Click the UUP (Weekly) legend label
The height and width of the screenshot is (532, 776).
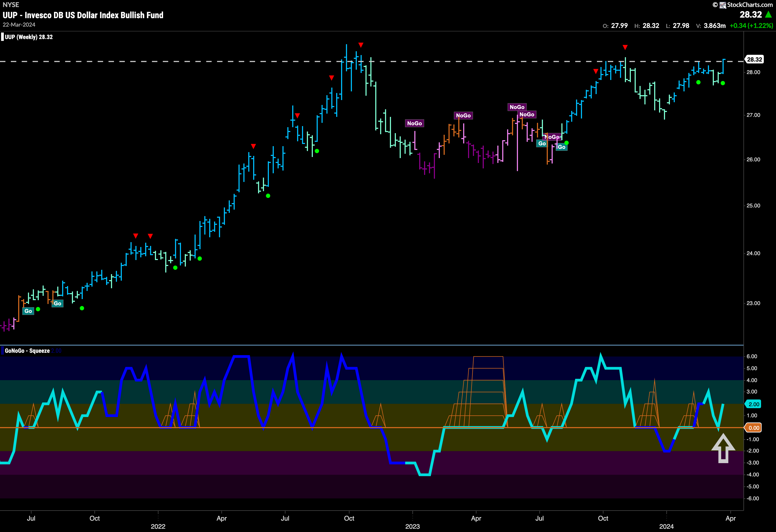pos(29,37)
